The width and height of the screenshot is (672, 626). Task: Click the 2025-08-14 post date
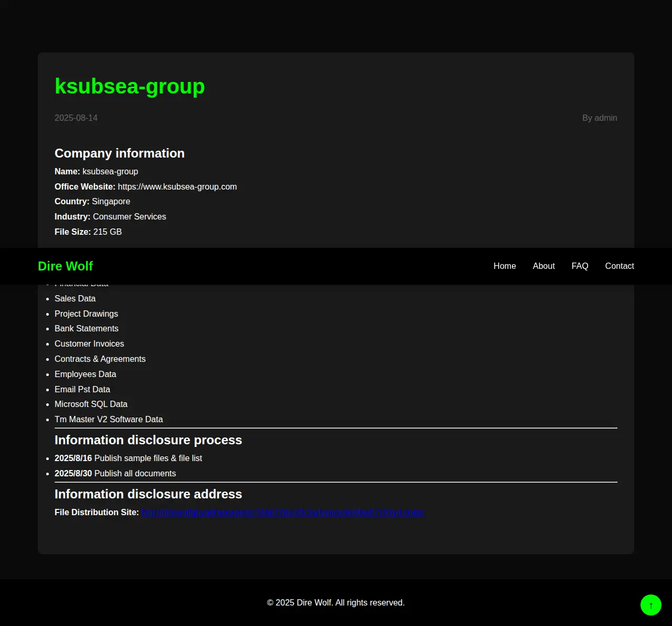(76, 118)
